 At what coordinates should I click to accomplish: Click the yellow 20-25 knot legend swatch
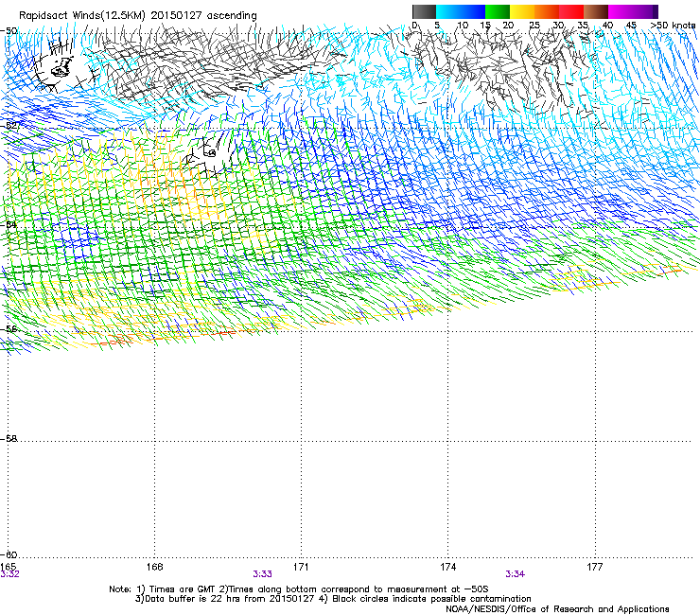pos(522,11)
